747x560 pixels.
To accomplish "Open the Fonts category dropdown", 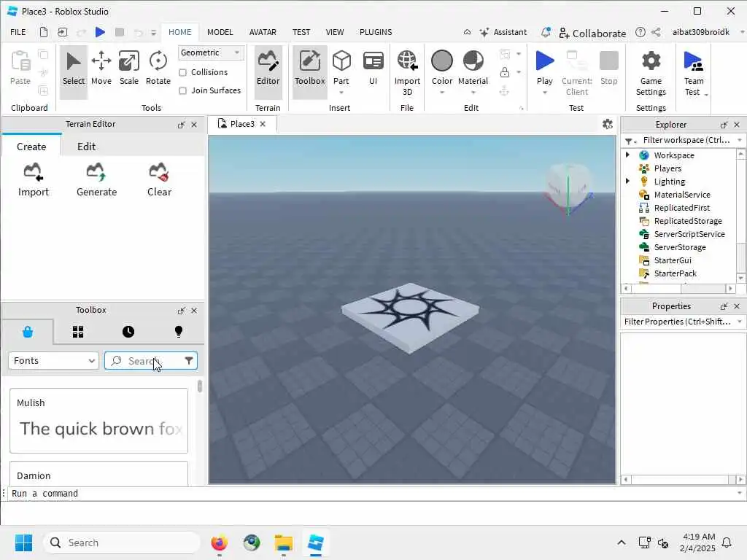I will point(53,360).
